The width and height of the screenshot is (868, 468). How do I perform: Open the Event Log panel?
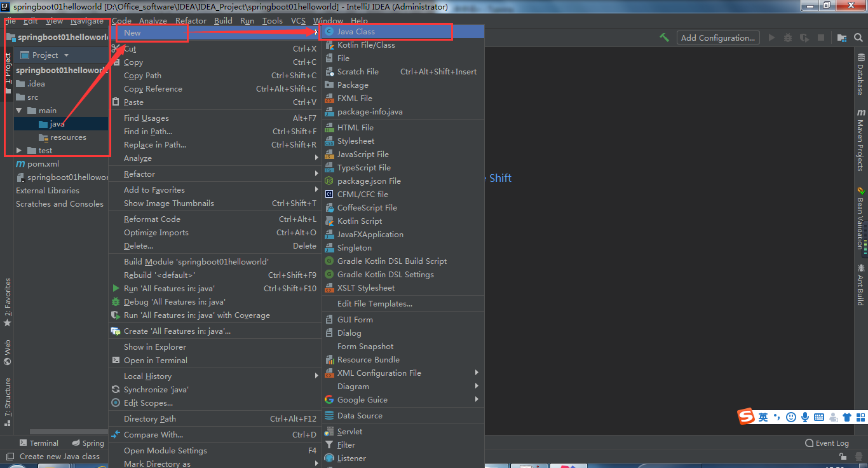coord(827,443)
